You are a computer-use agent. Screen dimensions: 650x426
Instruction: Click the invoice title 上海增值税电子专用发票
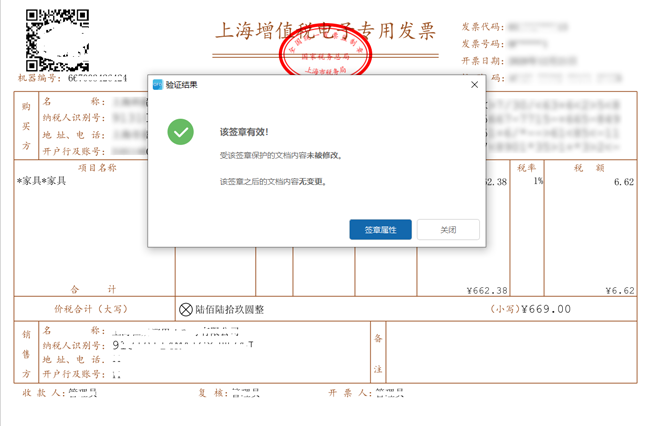(x=326, y=30)
